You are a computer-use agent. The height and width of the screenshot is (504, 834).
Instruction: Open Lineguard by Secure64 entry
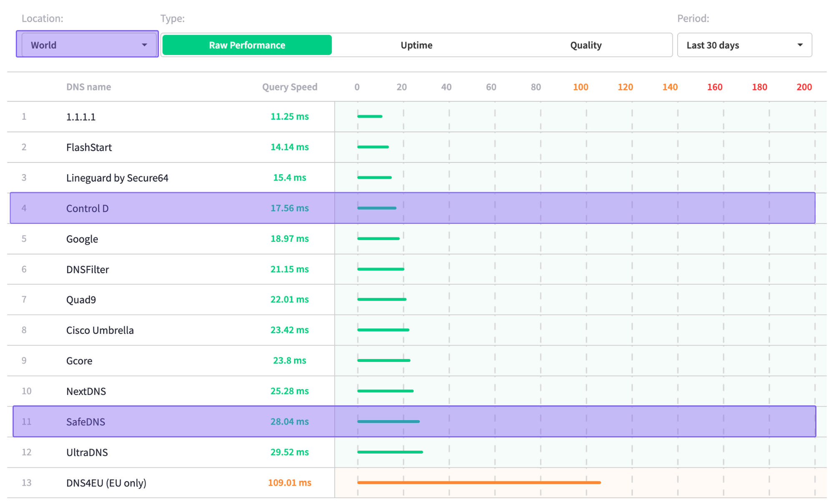tap(117, 178)
